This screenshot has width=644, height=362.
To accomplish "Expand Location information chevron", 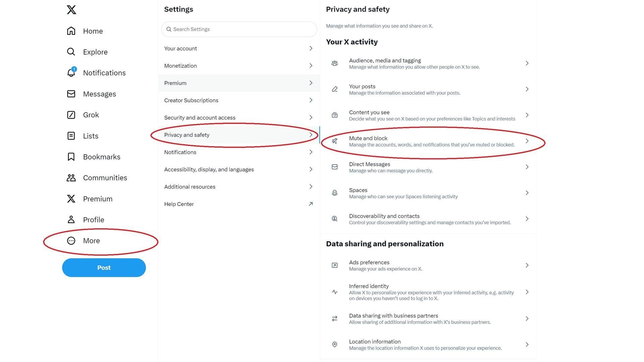I will [x=527, y=345].
